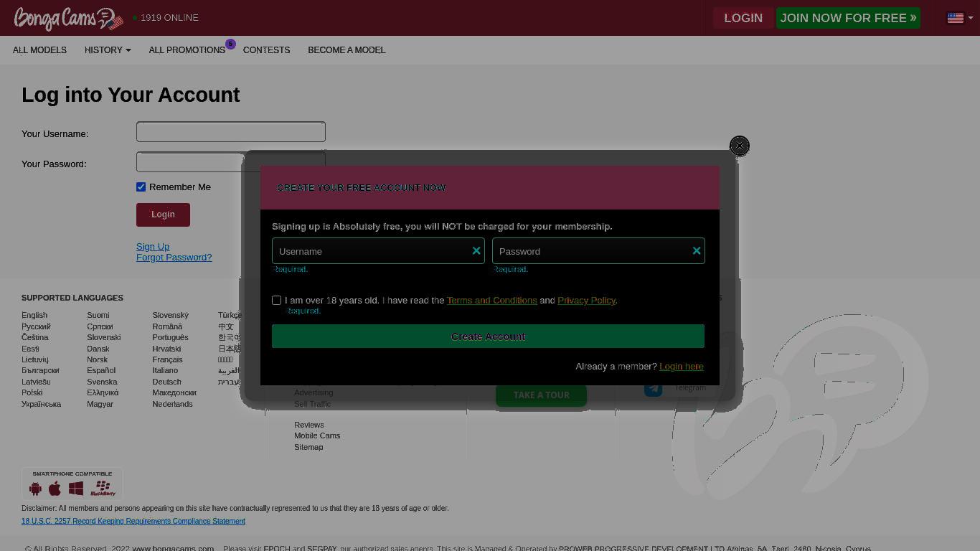Click the Take a Tour button

coord(541,395)
